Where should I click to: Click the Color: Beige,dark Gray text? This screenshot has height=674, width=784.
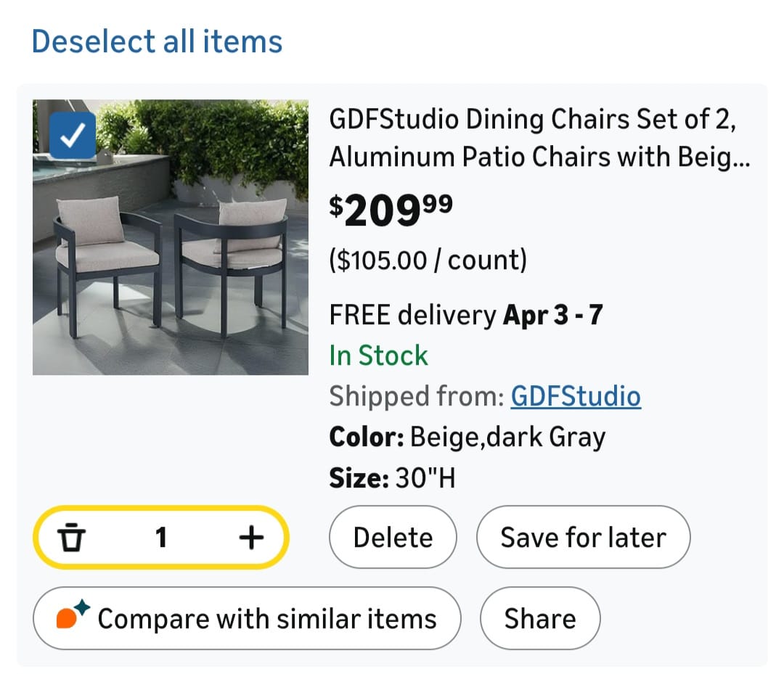coord(467,437)
